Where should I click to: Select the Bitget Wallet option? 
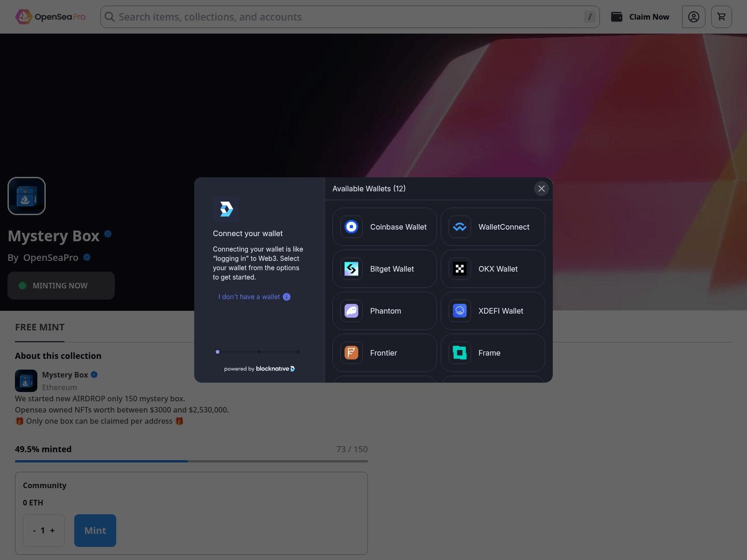pos(385,269)
